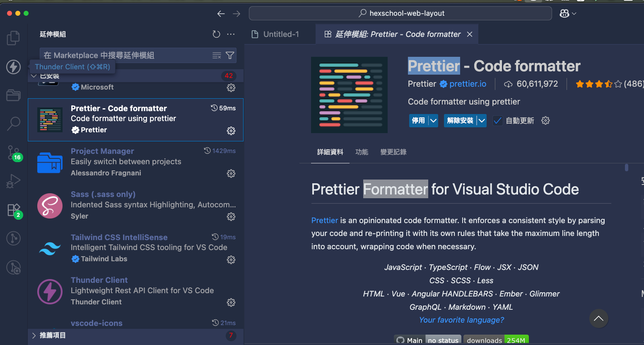Click the Prettier publisher name in header
This screenshot has width=644, height=345.
click(422, 84)
